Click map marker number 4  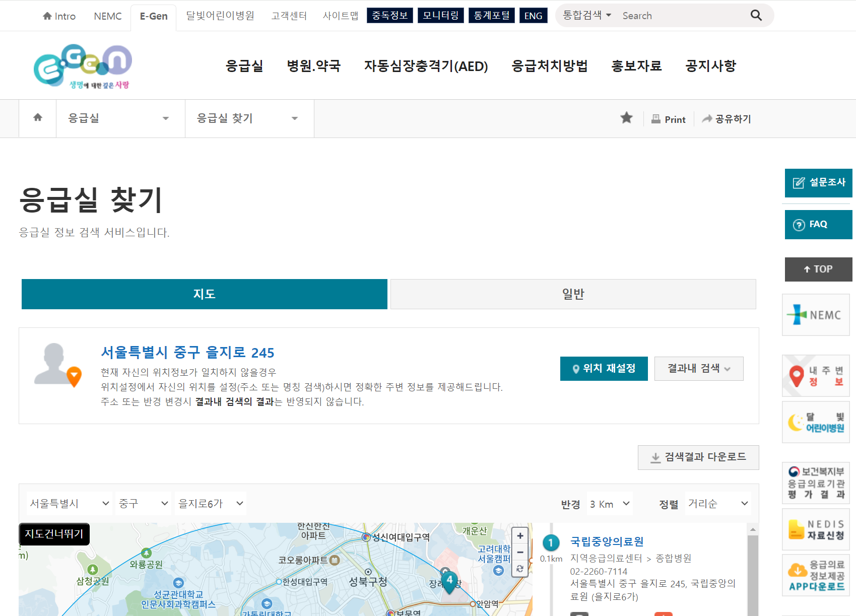click(449, 582)
